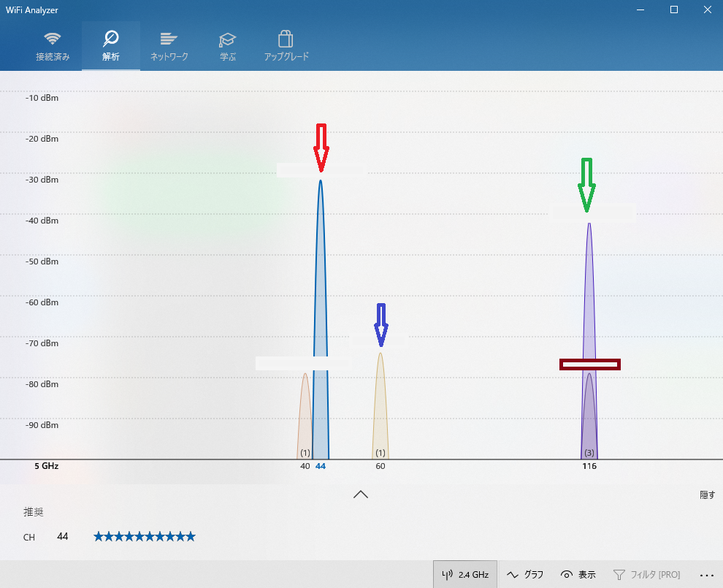Collapse the recommendation panel chevron
This screenshot has height=588, width=723.
pyautogui.click(x=361, y=495)
